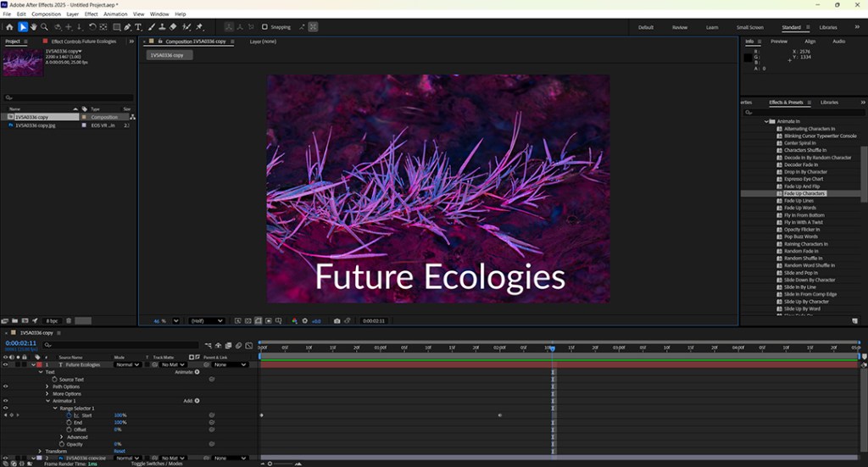Switch to the Libraries panel tab

coord(829,103)
